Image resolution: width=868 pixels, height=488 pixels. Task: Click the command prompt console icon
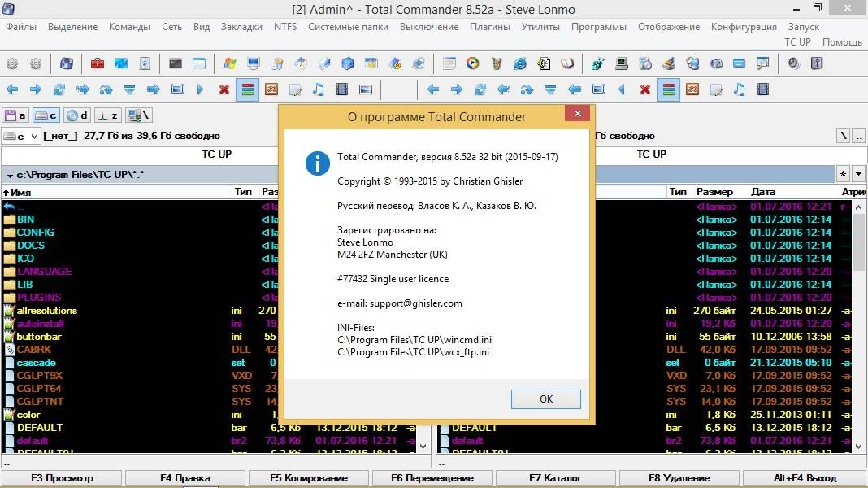(x=176, y=63)
